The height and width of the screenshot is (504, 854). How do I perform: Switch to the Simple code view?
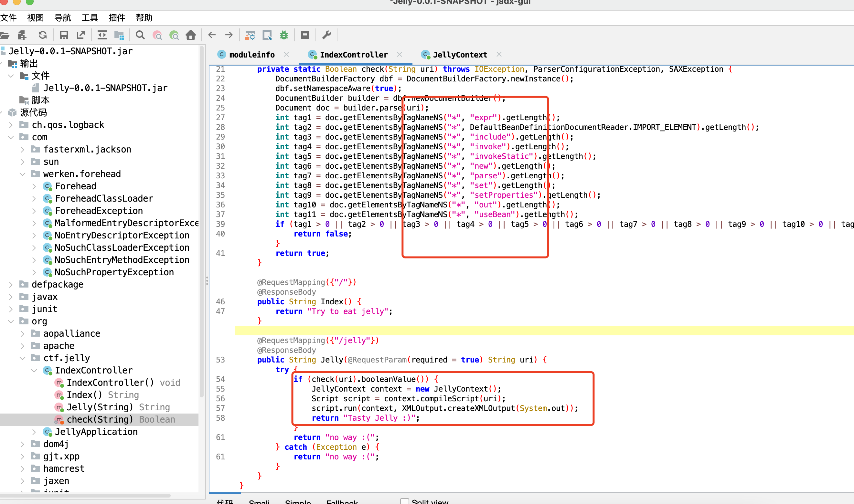click(298, 501)
